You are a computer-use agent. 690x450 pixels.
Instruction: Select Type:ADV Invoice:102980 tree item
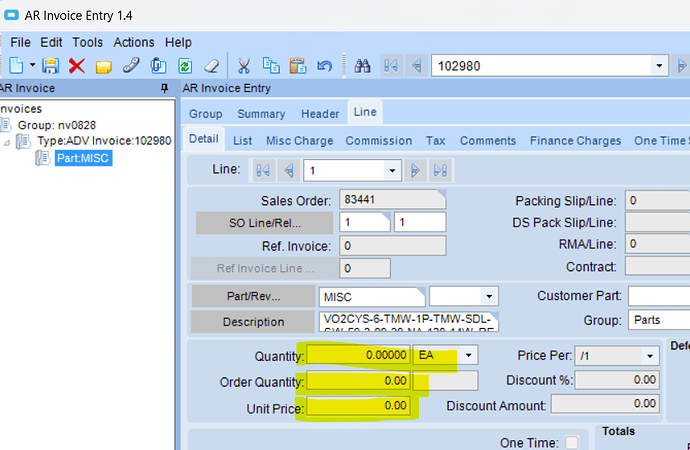click(x=104, y=141)
